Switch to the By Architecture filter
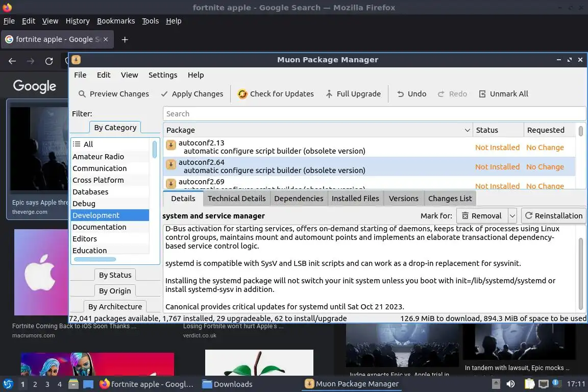 pos(115,306)
